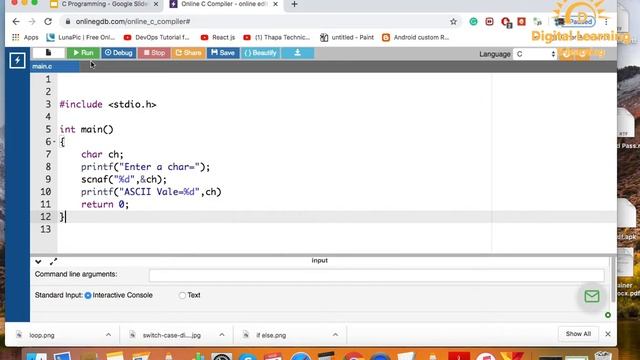Close the downloads bar
640x360 pixels.
tap(608, 334)
